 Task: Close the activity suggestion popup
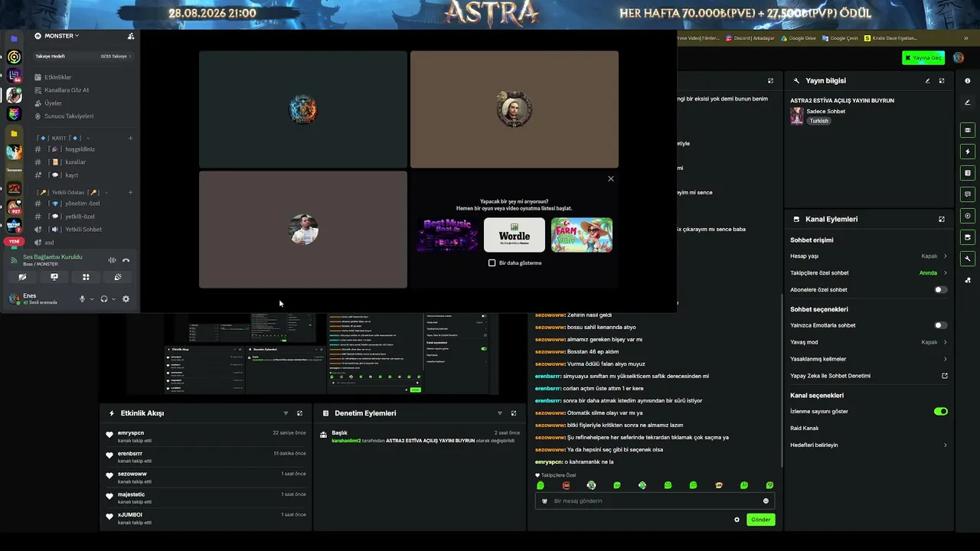[611, 179]
